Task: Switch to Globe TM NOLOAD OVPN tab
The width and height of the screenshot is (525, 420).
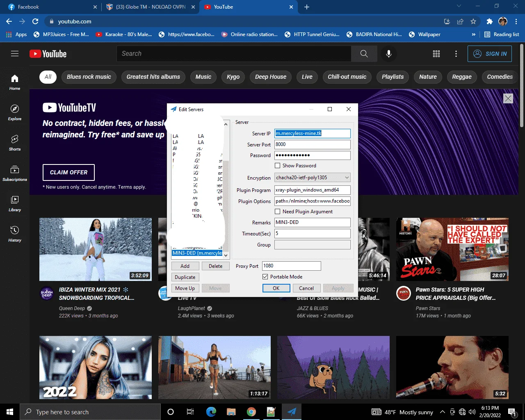Action: coord(149,7)
